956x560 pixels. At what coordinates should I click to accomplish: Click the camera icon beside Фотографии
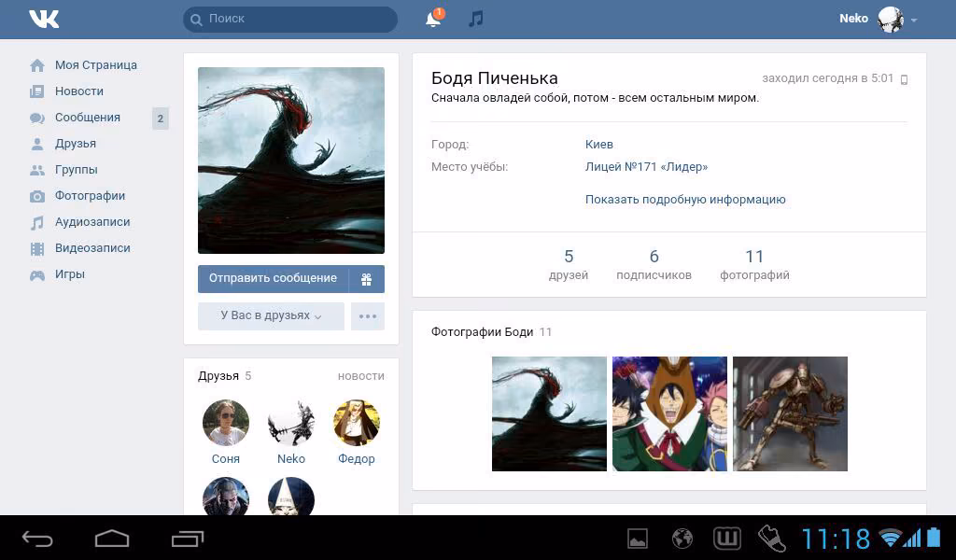tap(37, 196)
